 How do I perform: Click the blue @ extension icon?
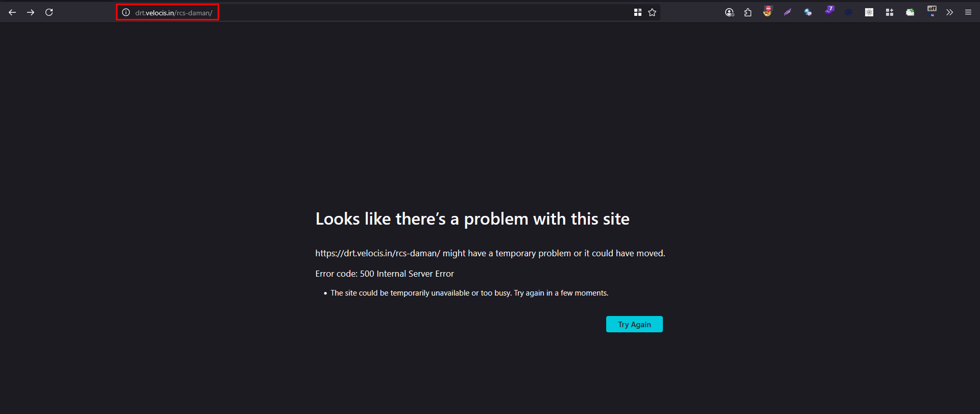[x=849, y=12]
